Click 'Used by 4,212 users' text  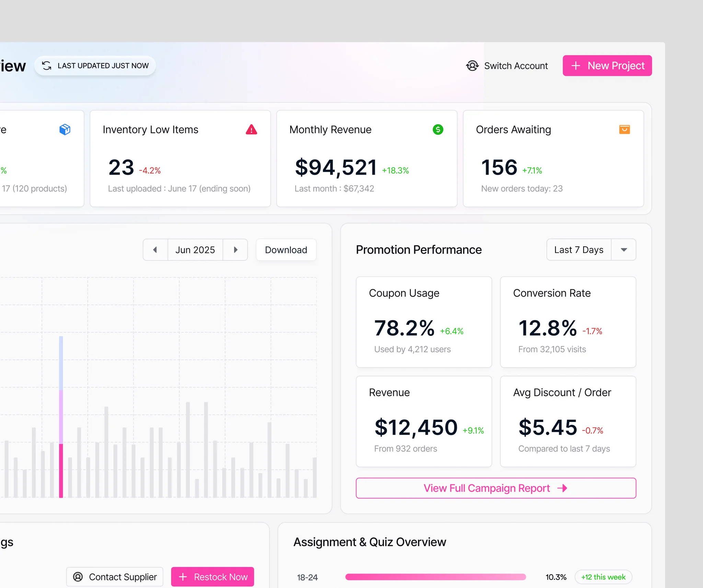412,349
